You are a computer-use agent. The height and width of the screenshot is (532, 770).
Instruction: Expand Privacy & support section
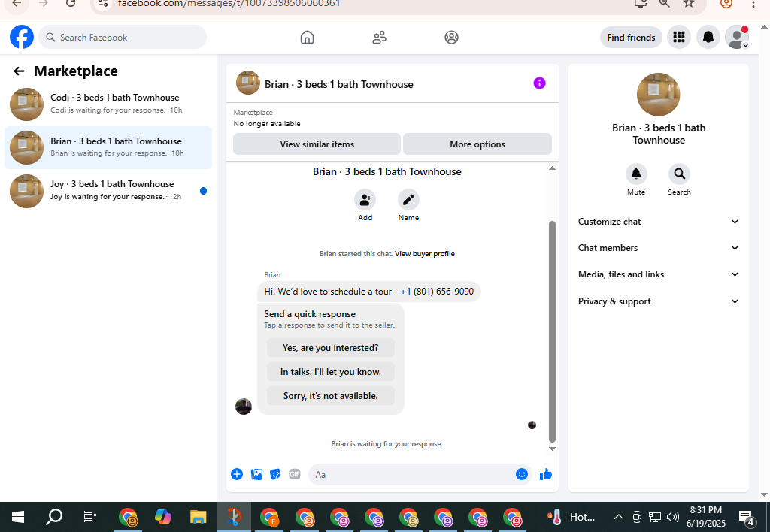click(658, 301)
